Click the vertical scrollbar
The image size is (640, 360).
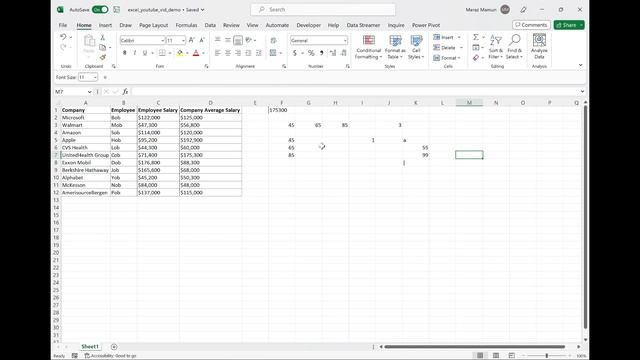(585, 216)
